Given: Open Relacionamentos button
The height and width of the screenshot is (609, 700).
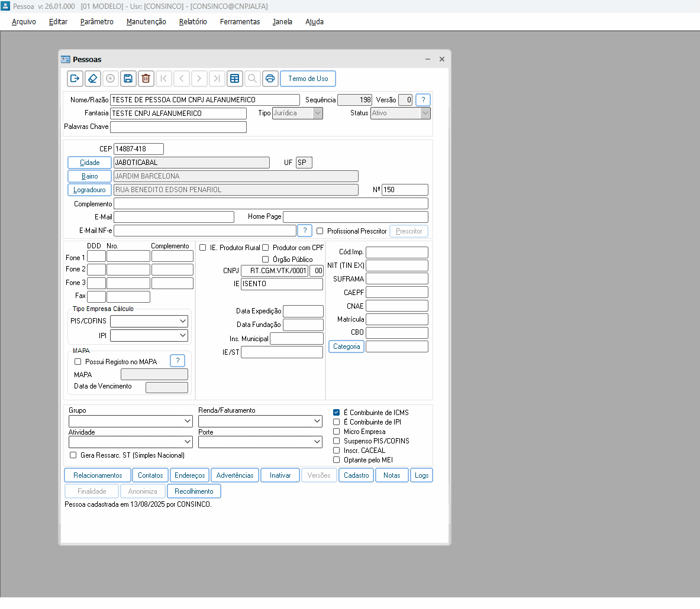Looking at the screenshot, I should click(98, 475).
